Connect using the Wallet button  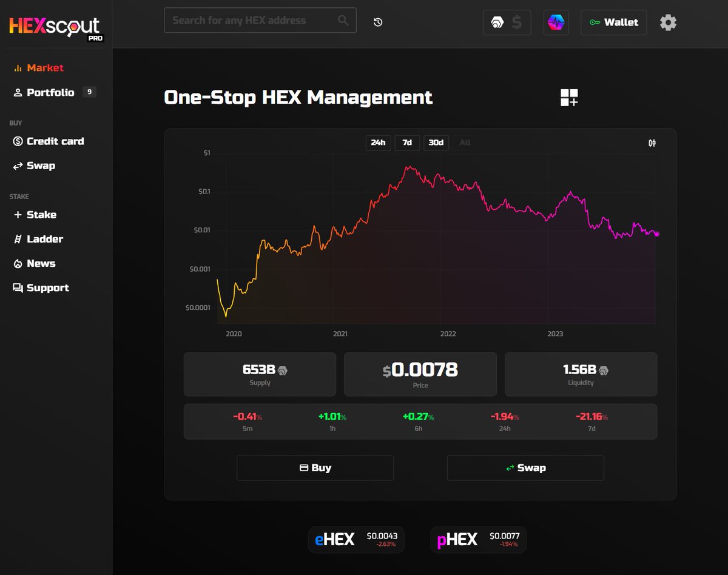click(x=613, y=22)
